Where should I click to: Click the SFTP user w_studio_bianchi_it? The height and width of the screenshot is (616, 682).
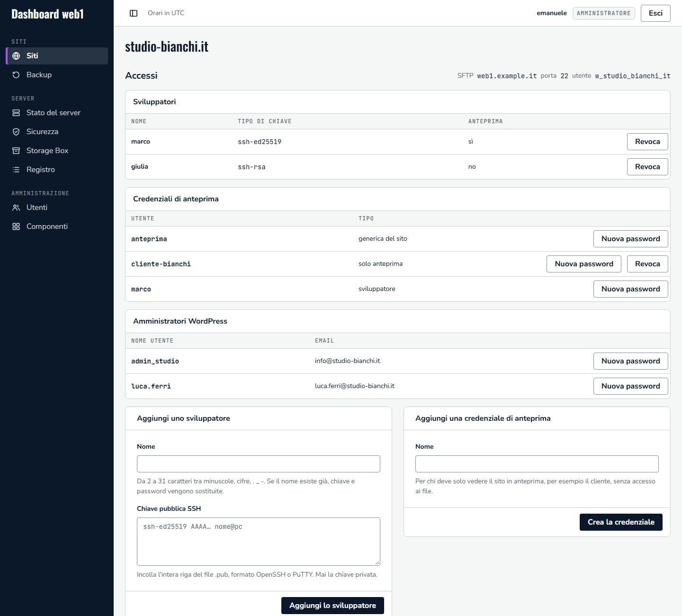click(633, 76)
